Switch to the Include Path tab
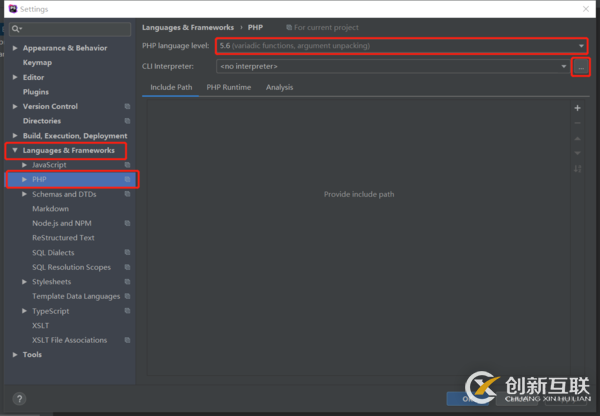This screenshot has width=600, height=416. [171, 88]
